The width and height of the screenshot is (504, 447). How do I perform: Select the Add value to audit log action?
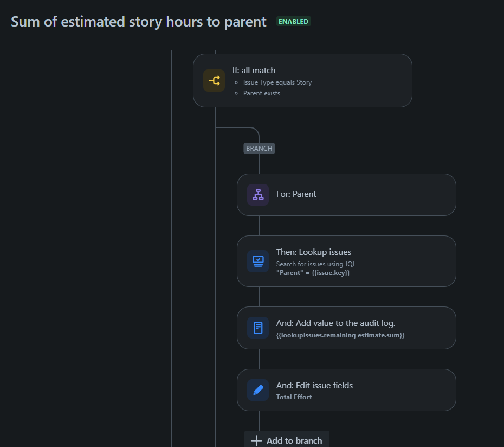pyautogui.click(x=346, y=328)
